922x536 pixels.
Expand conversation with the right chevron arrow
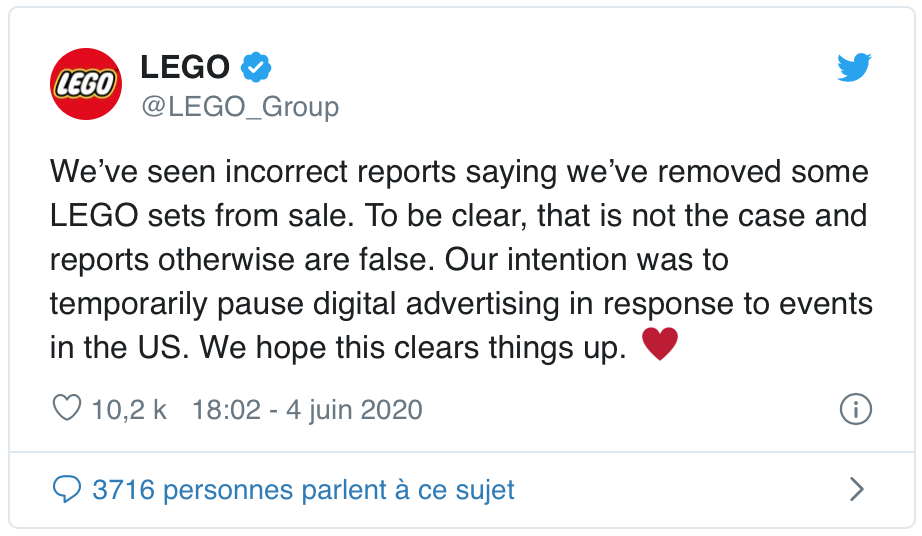pos(856,489)
